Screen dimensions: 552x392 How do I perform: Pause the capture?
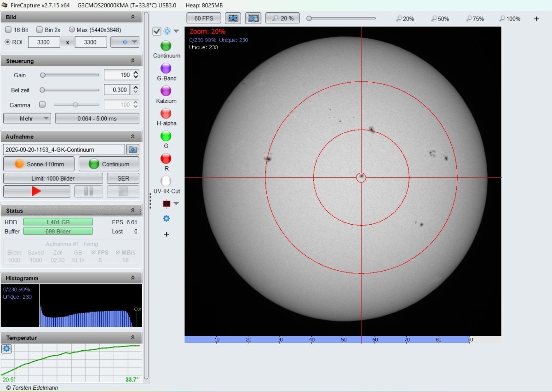click(x=88, y=191)
